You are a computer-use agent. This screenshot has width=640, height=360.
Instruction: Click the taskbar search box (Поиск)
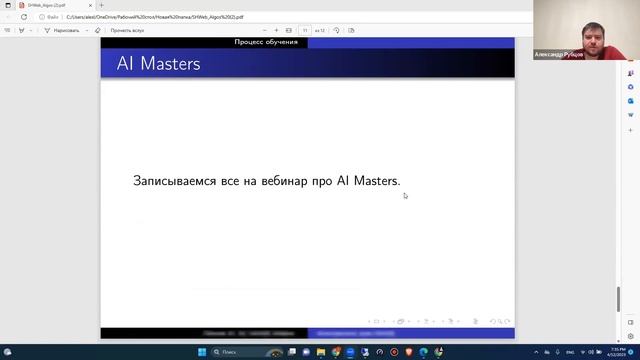pyautogui.click(x=247, y=352)
